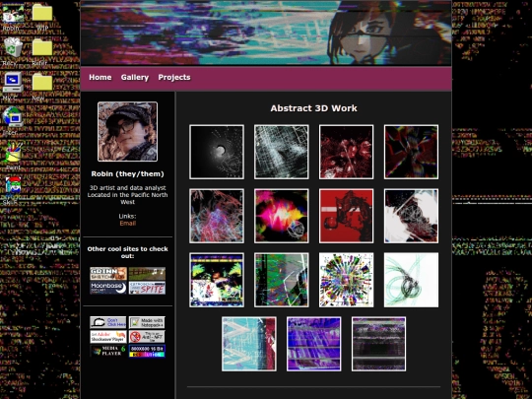Image resolution: width=532 pixels, height=399 pixels.
Task: Open the gray-white scratched lines thumbnail
Action: (281, 152)
